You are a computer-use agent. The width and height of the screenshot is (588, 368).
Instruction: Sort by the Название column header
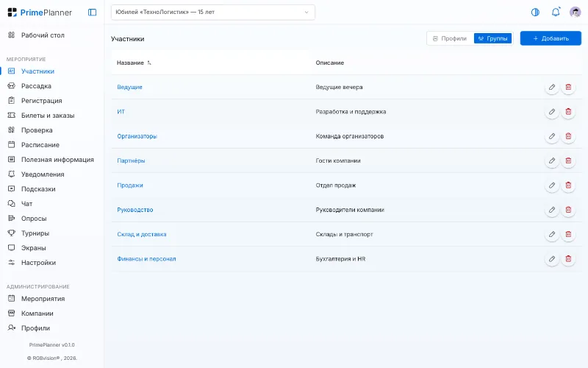tap(134, 63)
